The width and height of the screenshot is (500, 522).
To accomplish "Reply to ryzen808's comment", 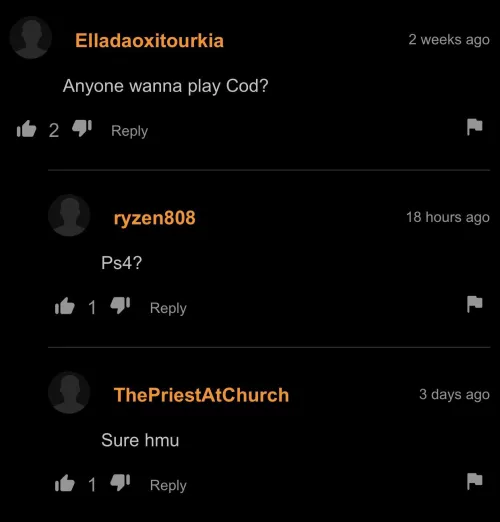I will (168, 308).
